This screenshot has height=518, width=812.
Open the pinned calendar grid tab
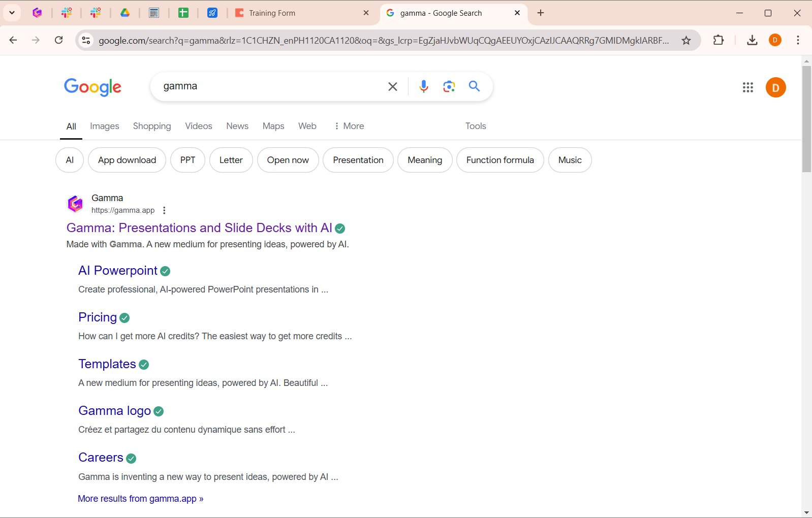click(154, 13)
